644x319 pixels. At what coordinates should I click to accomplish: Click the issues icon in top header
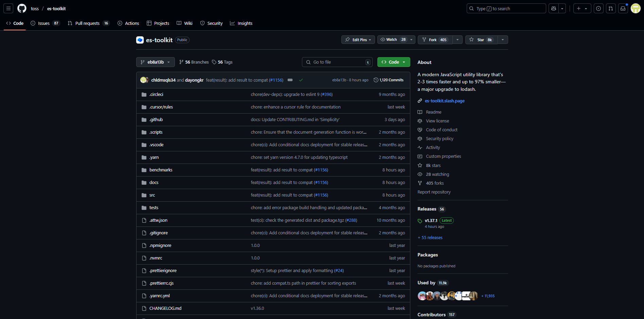coord(598,9)
